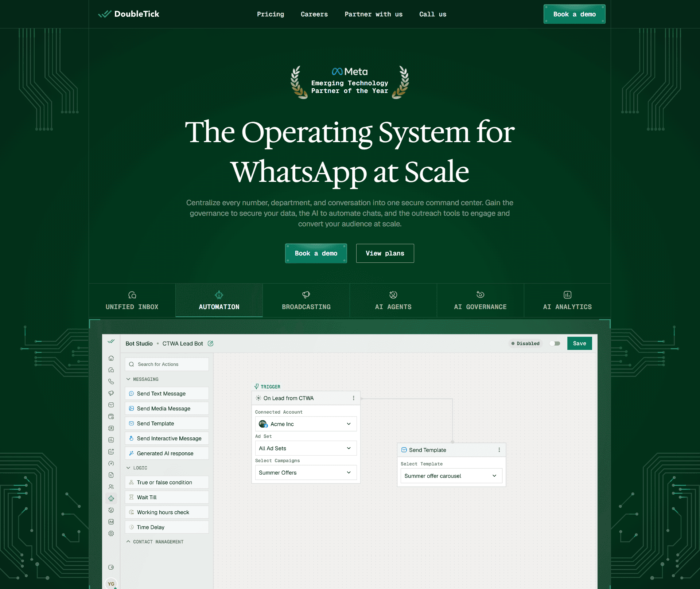Select the home icon in the sidebar

pos(111,358)
